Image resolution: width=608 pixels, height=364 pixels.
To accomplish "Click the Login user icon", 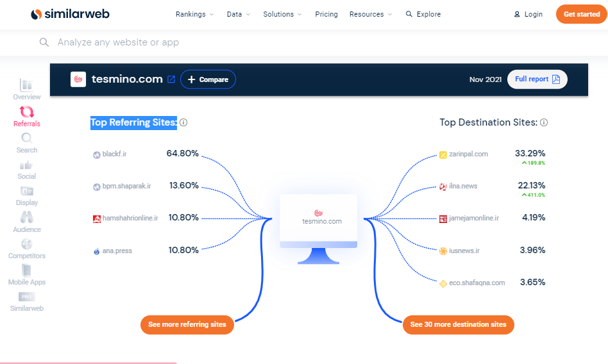I will click(x=517, y=14).
